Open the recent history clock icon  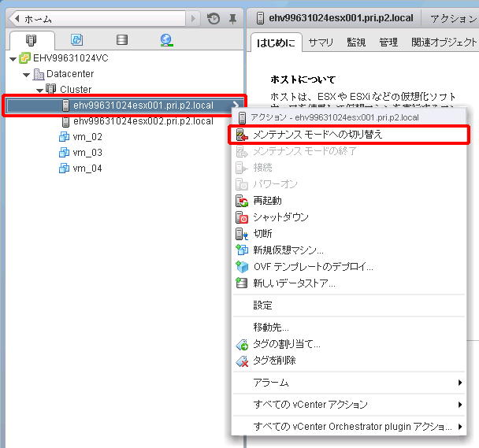click(x=214, y=19)
